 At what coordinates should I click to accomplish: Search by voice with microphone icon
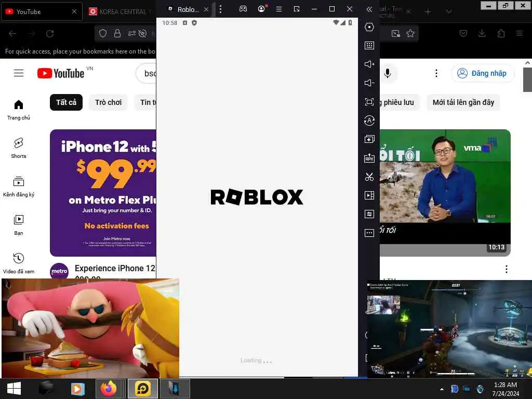tap(388, 73)
